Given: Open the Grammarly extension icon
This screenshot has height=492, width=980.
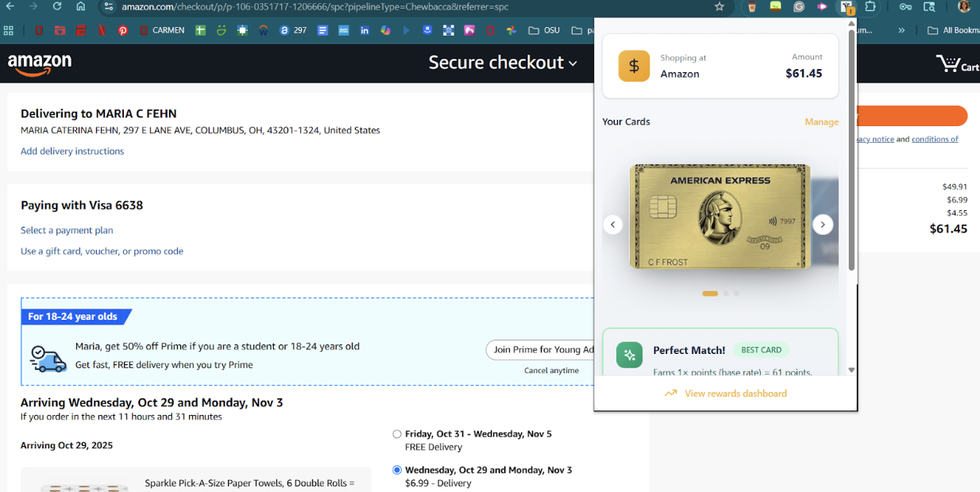Looking at the screenshot, I should 799,6.
